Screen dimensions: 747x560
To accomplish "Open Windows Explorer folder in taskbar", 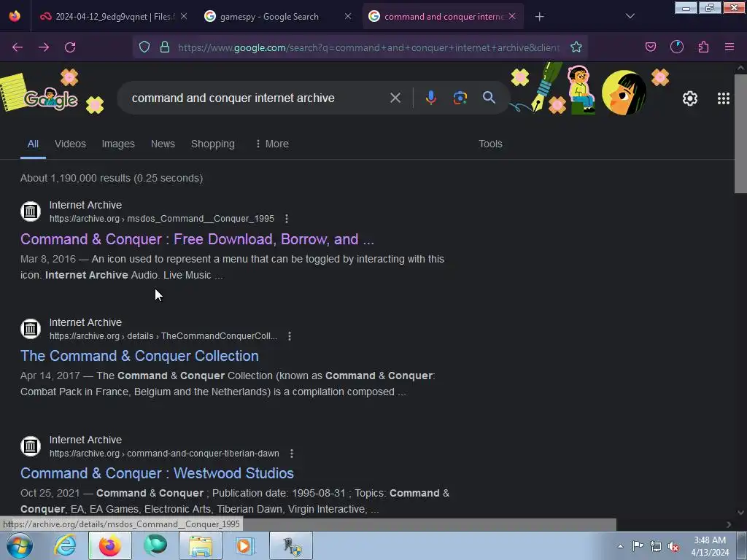I will [x=201, y=545].
